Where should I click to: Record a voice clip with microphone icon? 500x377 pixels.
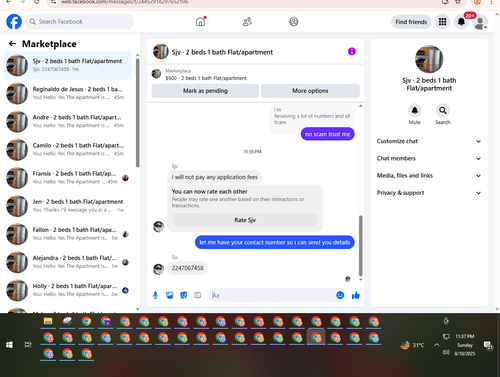[x=155, y=295]
